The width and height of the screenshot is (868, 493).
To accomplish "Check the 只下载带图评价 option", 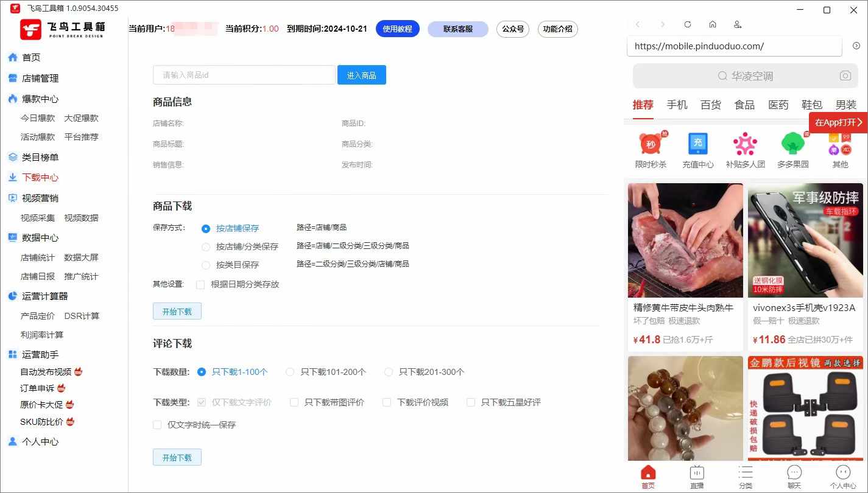I will (x=294, y=402).
